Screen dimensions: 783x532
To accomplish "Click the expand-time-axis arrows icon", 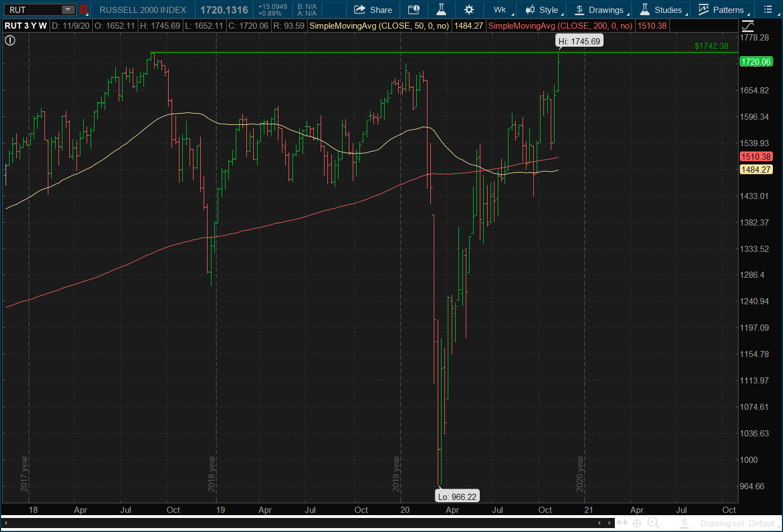I will (622, 524).
